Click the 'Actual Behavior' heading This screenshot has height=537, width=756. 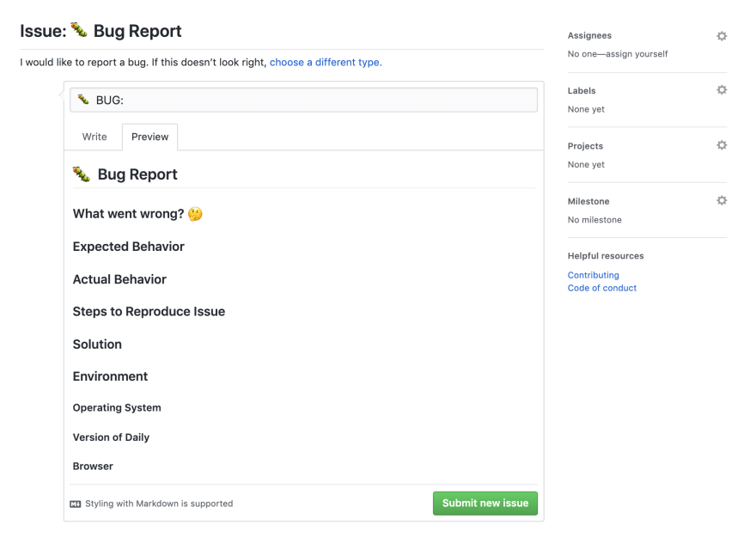119,279
